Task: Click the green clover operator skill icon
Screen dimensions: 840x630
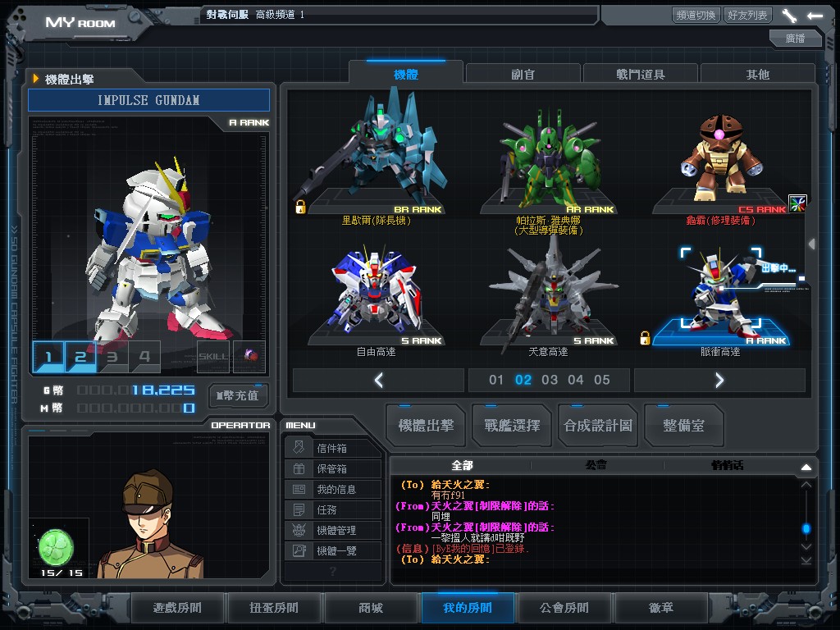Action: pyautogui.click(x=57, y=547)
